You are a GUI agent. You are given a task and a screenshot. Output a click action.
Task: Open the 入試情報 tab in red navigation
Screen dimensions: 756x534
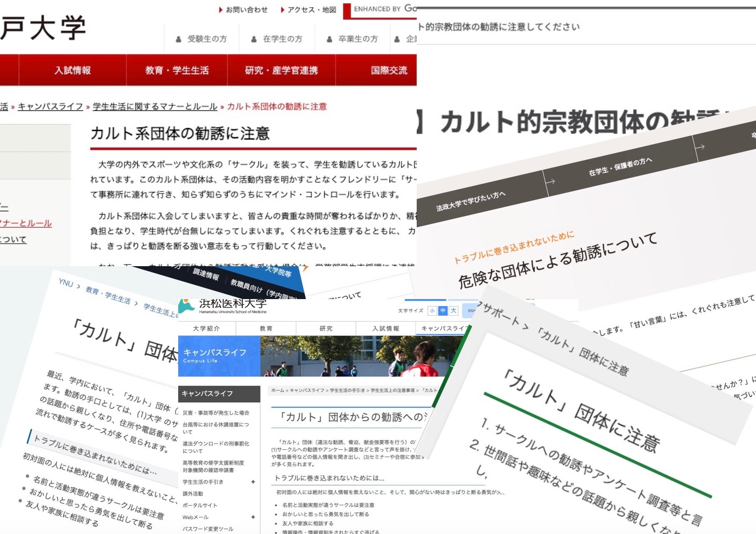(x=73, y=70)
